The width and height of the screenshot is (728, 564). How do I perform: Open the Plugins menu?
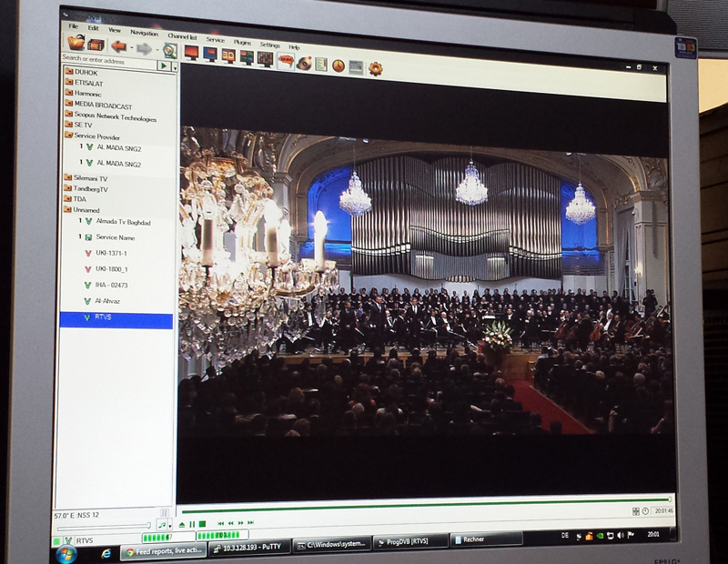pos(242,42)
